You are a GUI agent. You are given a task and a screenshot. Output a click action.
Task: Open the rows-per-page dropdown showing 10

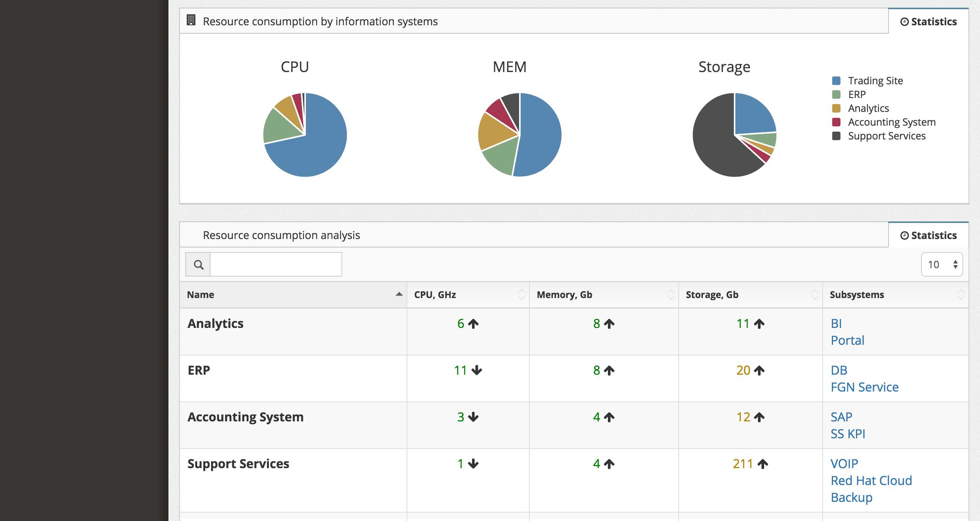click(942, 265)
